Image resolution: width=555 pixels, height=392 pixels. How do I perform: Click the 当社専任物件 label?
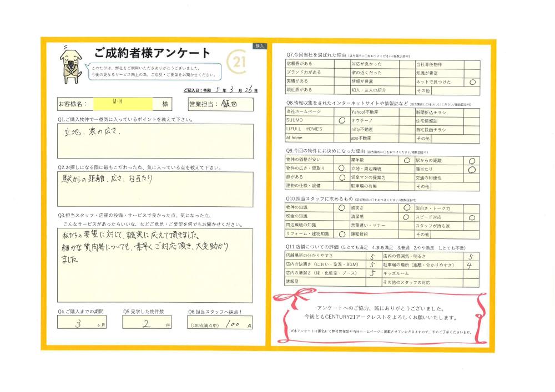pos(429,64)
